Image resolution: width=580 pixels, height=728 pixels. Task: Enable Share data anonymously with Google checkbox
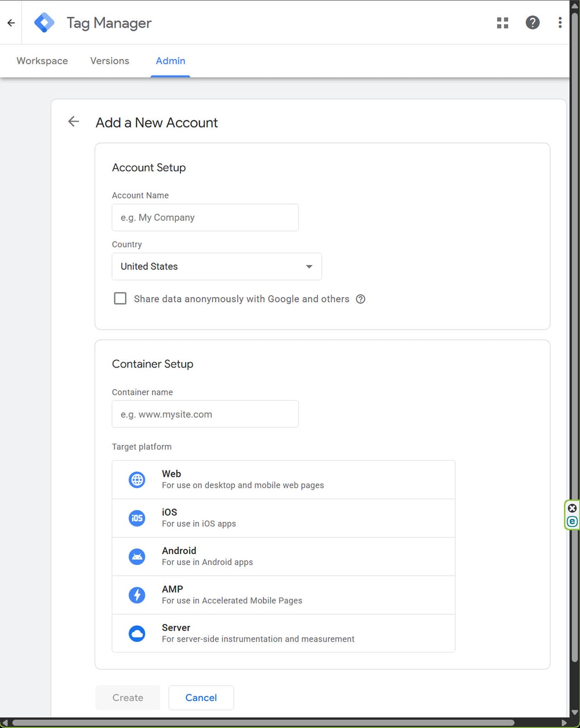[120, 298]
